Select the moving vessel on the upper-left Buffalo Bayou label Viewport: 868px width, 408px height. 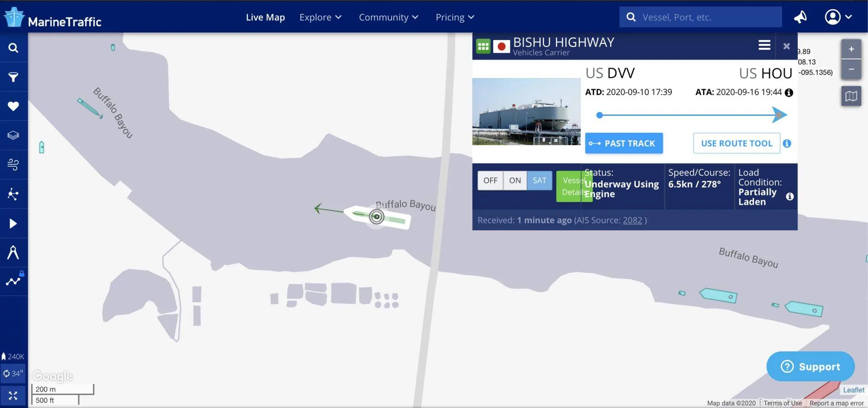click(x=90, y=109)
